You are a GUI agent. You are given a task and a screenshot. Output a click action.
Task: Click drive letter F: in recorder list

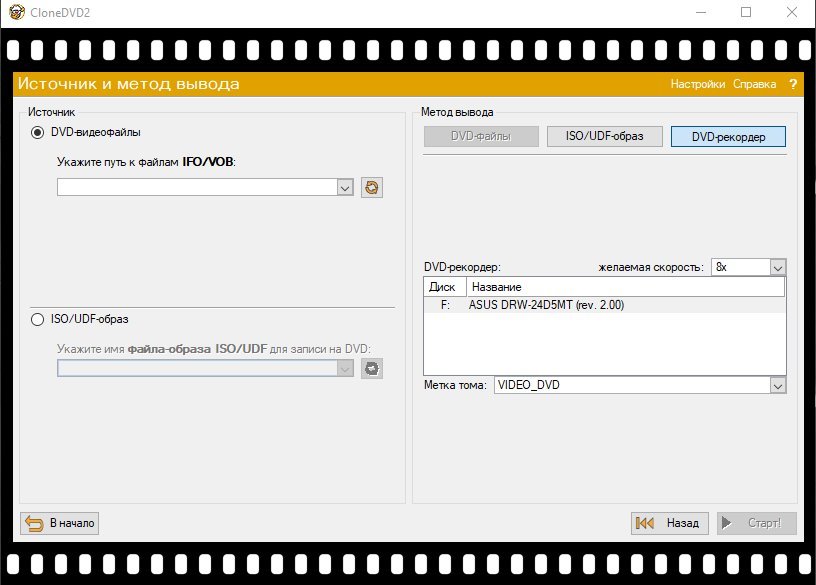(445, 305)
